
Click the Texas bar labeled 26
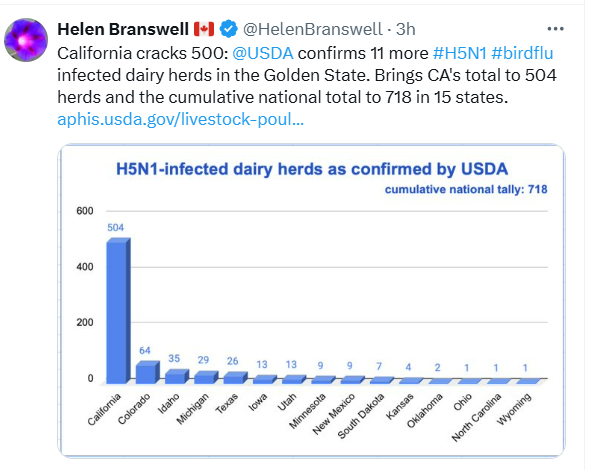(x=236, y=378)
